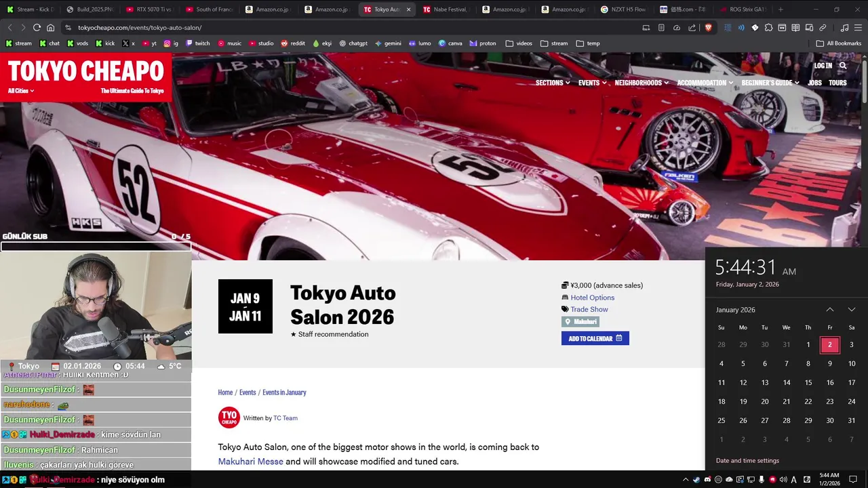Click the Add to Calendar button
The width and height of the screenshot is (868, 488).
click(x=595, y=338)
